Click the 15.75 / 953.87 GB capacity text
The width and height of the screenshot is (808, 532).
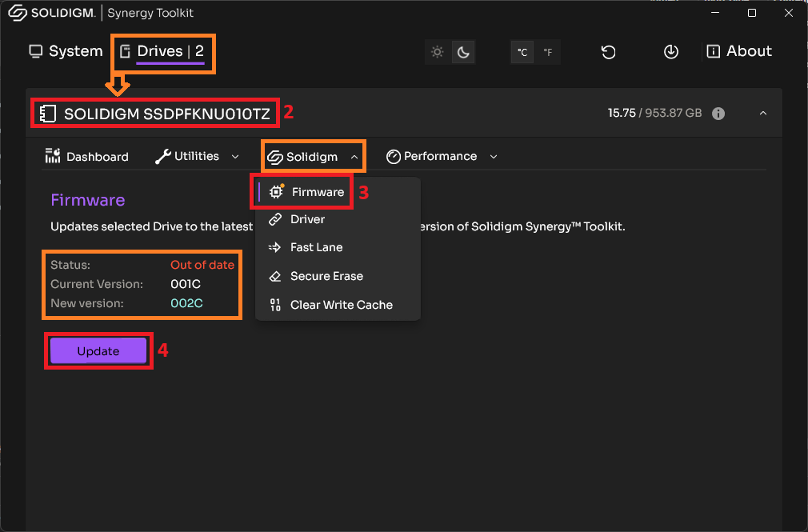pos(654,113)
